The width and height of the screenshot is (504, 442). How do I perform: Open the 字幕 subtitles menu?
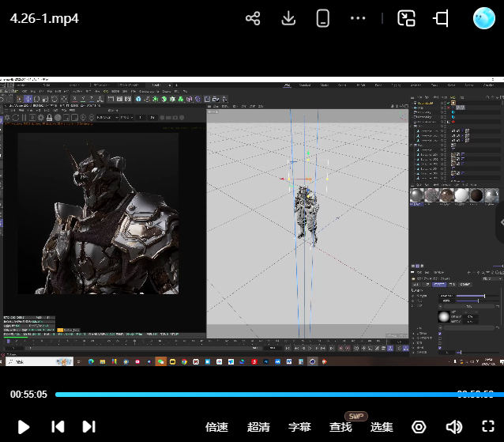[299, 427]
